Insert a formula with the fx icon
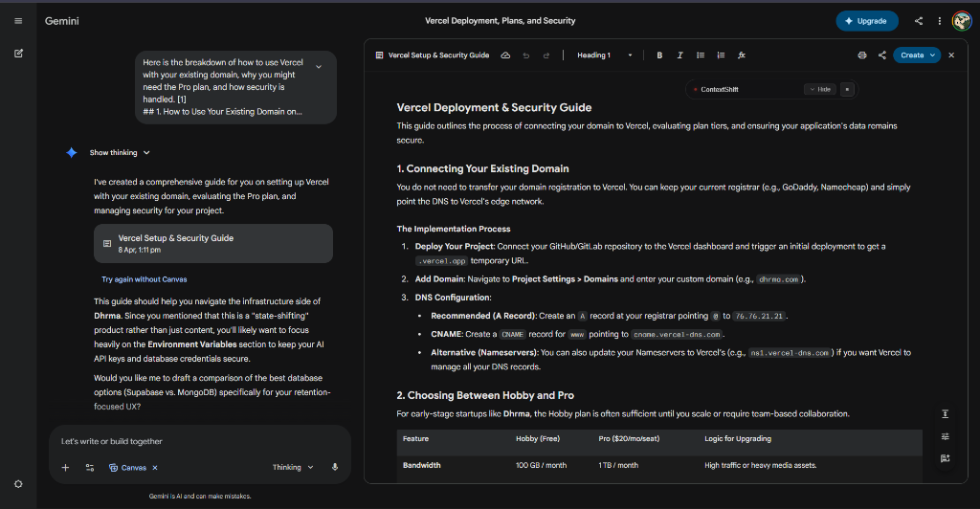The height and width of the screenshot is (509, 980). [742, 55]
